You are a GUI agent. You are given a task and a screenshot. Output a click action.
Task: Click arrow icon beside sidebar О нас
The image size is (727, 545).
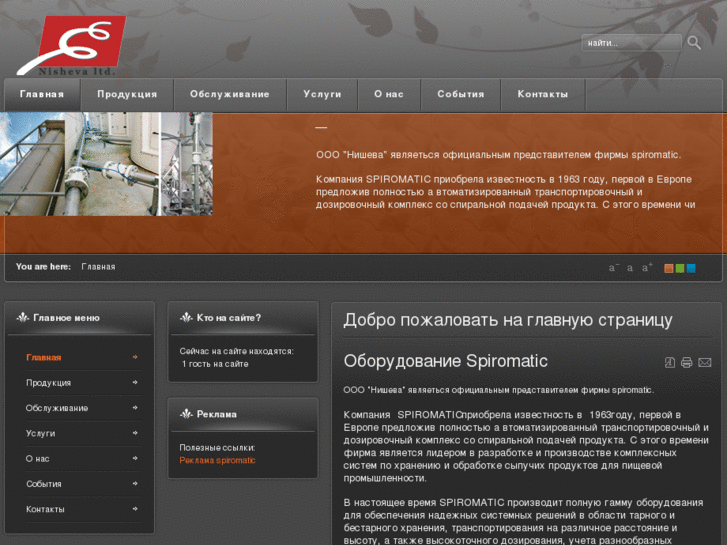point(135,458)
